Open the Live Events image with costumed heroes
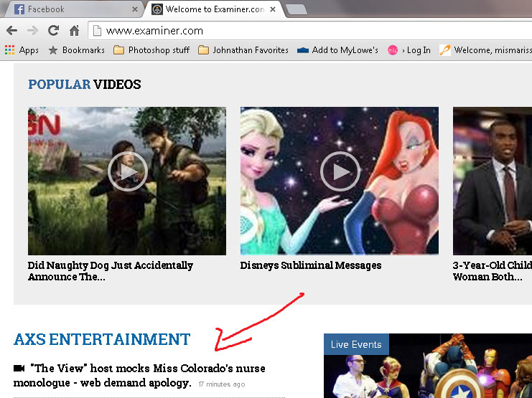The image size is (532, 398). pos(428,366)
